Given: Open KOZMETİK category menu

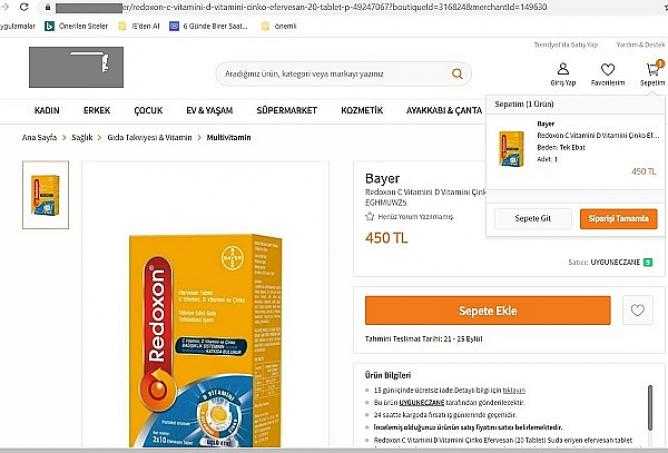Looking at the screenshot, I should (x=362, y=110).
